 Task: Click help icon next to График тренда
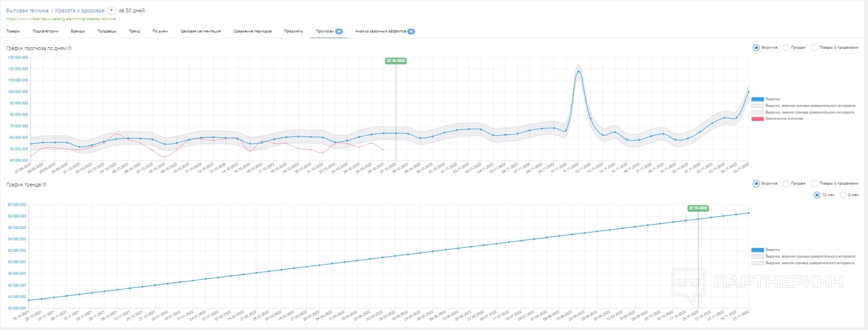44,185
